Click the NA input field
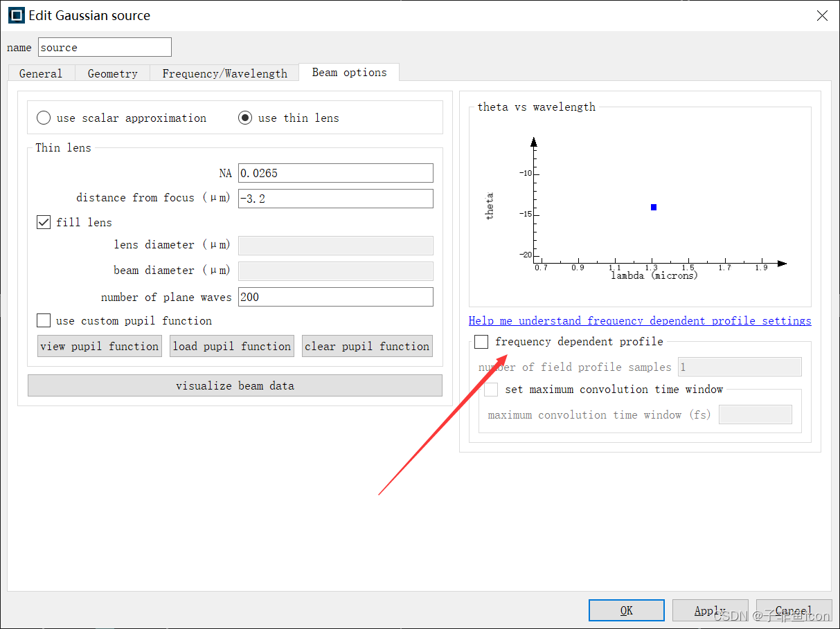840x629 pixels. 336,173
